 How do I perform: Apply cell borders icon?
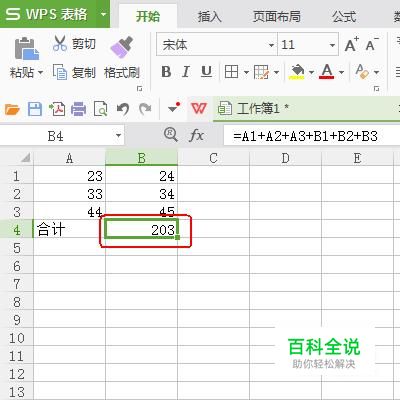(x=231, y=72)
